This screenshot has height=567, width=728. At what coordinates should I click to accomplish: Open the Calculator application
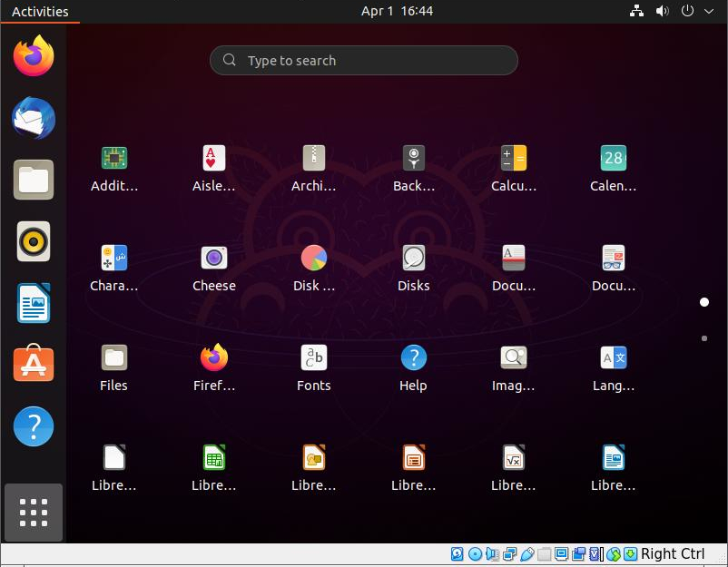coord(514,159)
